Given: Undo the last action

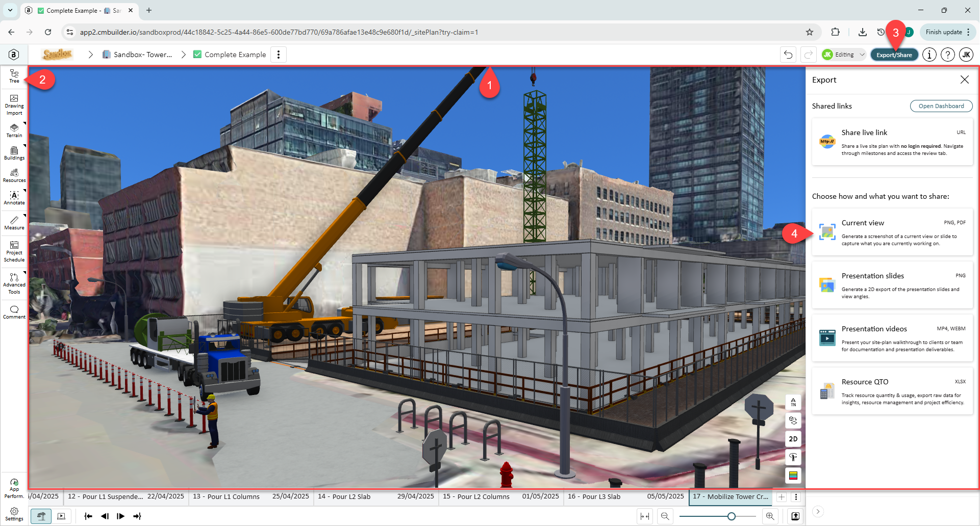Looking at the screenshot, I should pos(788,55).
